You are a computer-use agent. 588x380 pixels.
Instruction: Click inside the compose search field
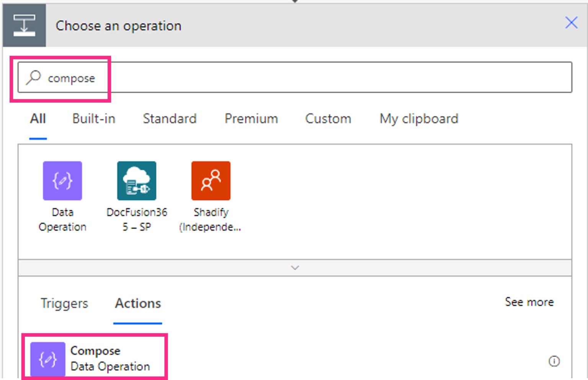click(153, 77)
